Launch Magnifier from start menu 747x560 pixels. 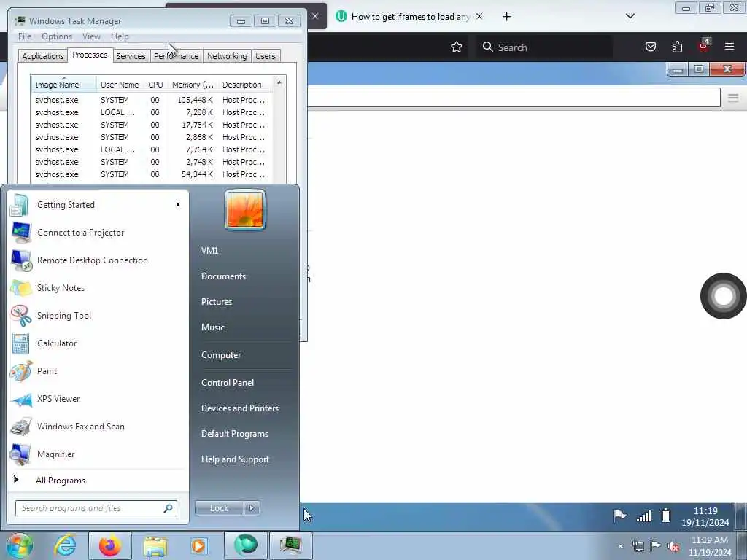98,454
